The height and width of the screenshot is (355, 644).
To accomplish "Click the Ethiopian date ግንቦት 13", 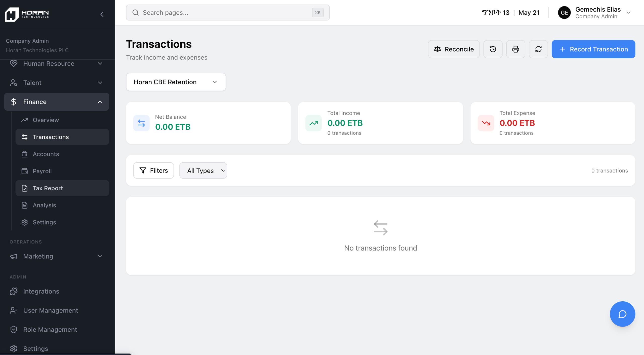I will click(x=495, y=13).
